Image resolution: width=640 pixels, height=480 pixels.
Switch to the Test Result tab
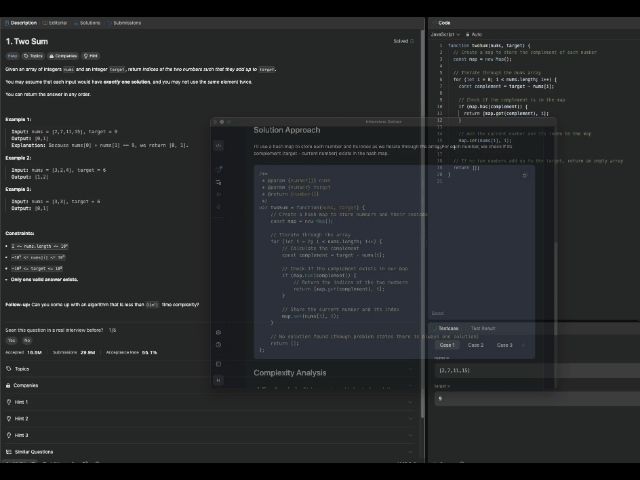click(482, 328)
